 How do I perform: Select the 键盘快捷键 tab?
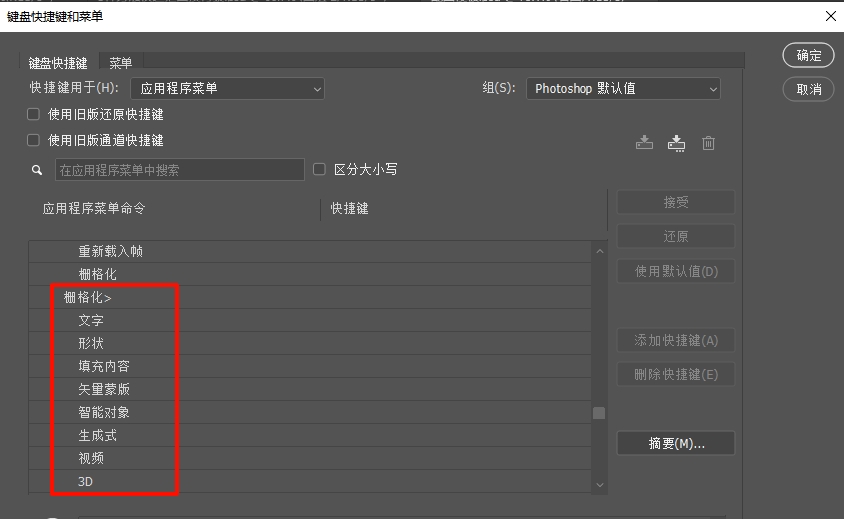pyautogui.click(x=58, y=62)
